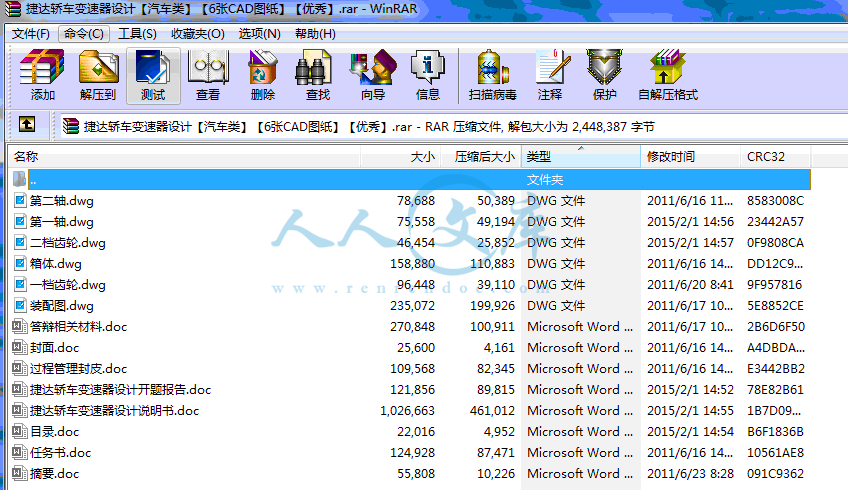
Task: Click the packed size value 199,926
Action: tap(492, 306)
